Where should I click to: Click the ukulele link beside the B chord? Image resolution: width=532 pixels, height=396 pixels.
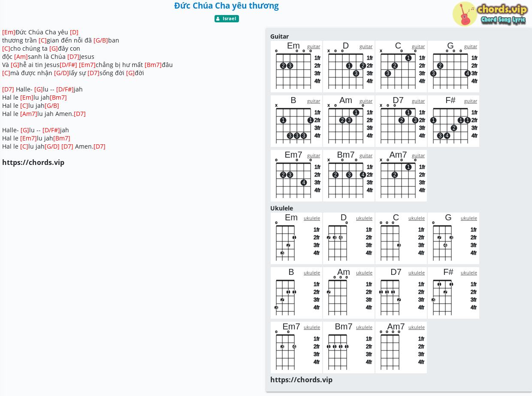pos(312,273)
